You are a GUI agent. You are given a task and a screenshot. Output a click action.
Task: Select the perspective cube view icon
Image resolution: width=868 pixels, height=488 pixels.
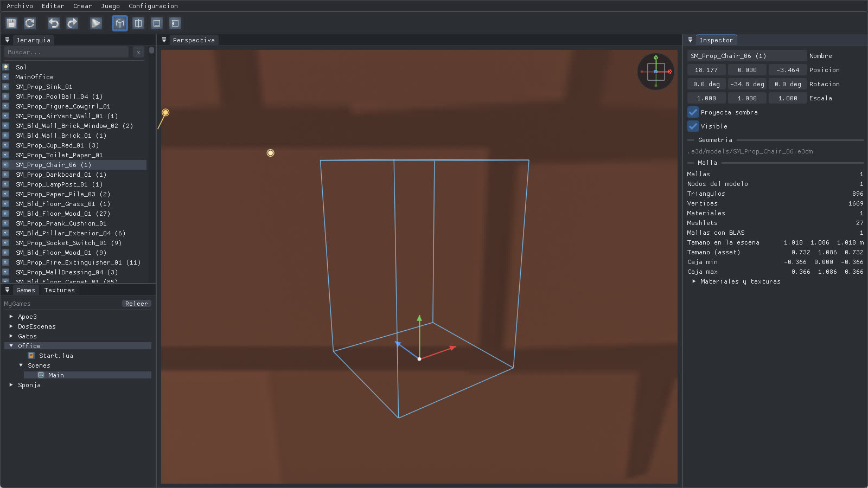(x=120, y=23)
